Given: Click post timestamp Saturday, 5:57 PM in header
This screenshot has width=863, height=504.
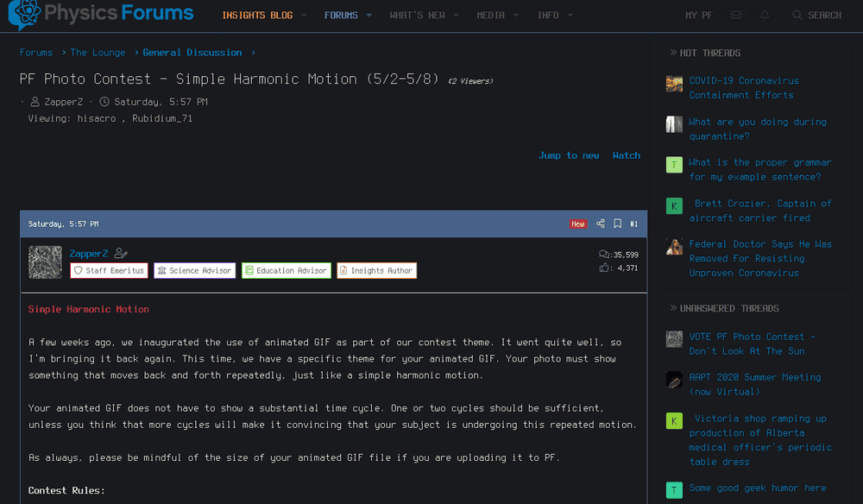Looking at the screenshot, I should tap(63, 224).
